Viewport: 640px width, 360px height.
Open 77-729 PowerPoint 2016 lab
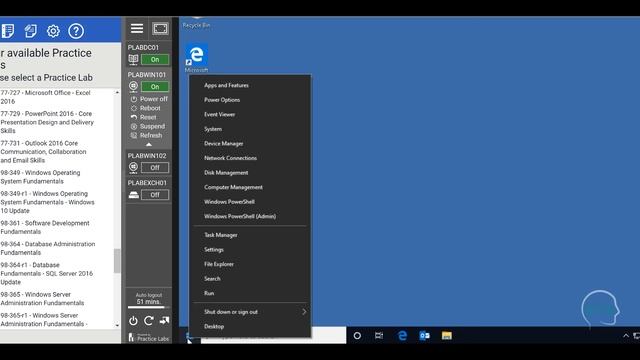47,122
